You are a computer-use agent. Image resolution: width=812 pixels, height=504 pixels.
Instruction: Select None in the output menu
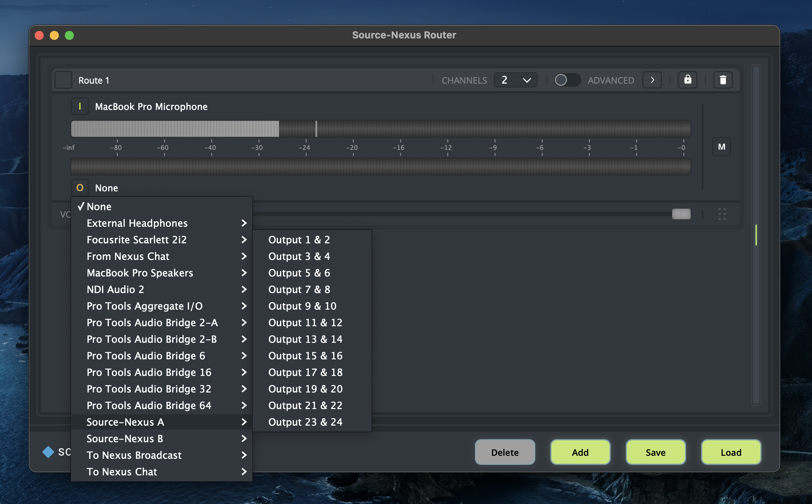tap(99, 206)
